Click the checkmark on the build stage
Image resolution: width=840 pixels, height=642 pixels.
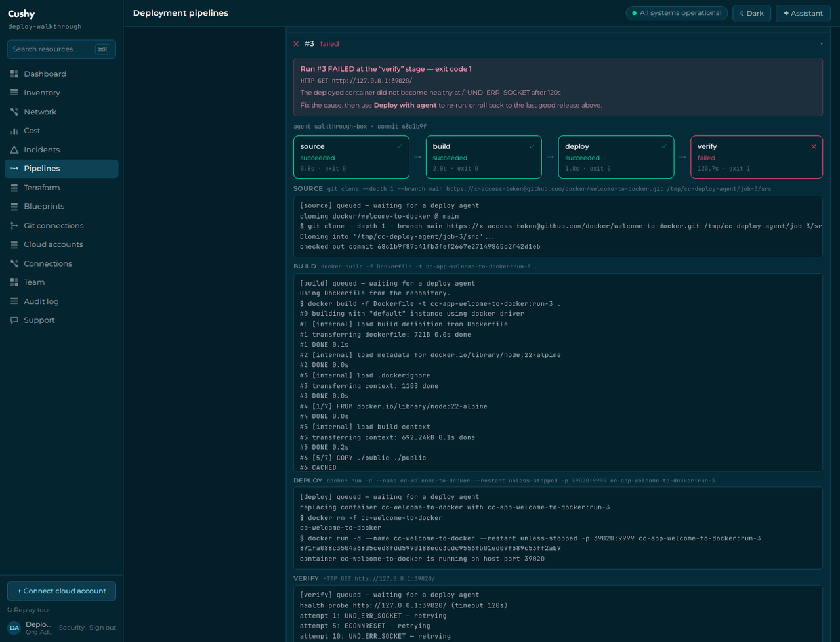[x=532, y=146]
